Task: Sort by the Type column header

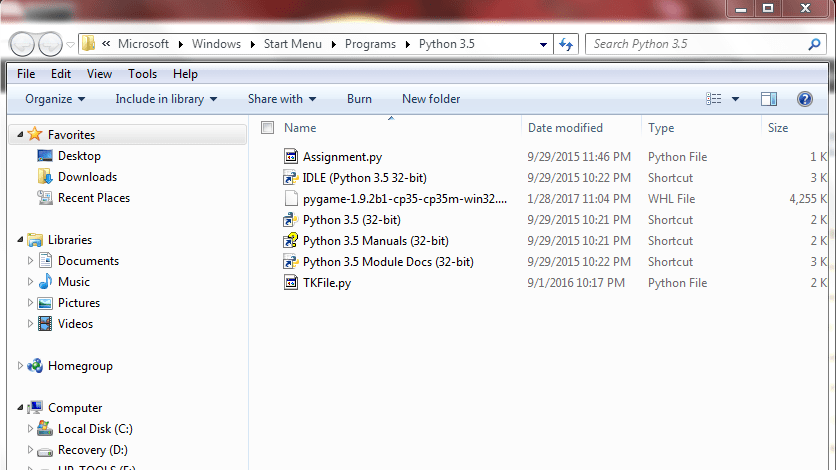Action: click(661, 128)
